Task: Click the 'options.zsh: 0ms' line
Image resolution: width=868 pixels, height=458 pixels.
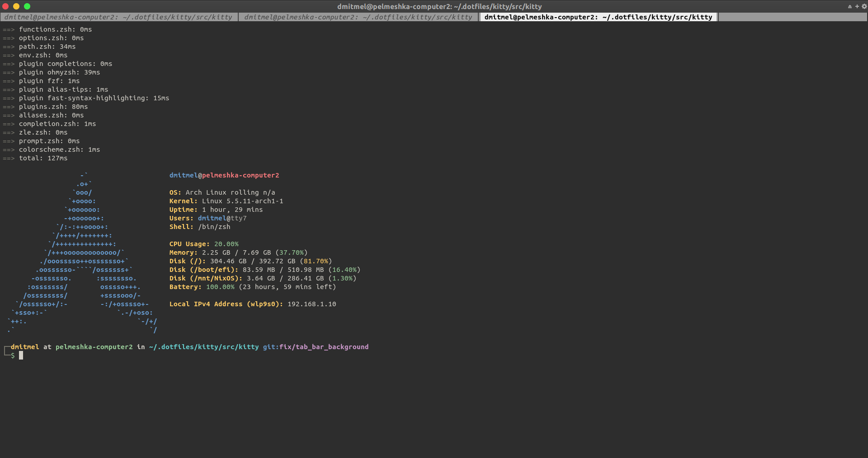Action: pyautogui.click(x=43, y=38)
